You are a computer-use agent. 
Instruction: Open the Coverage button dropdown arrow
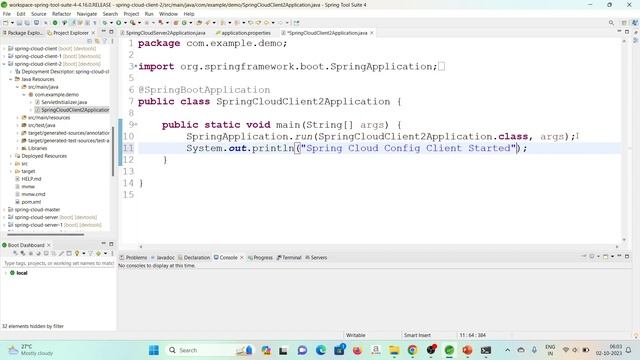coord(139,23)
